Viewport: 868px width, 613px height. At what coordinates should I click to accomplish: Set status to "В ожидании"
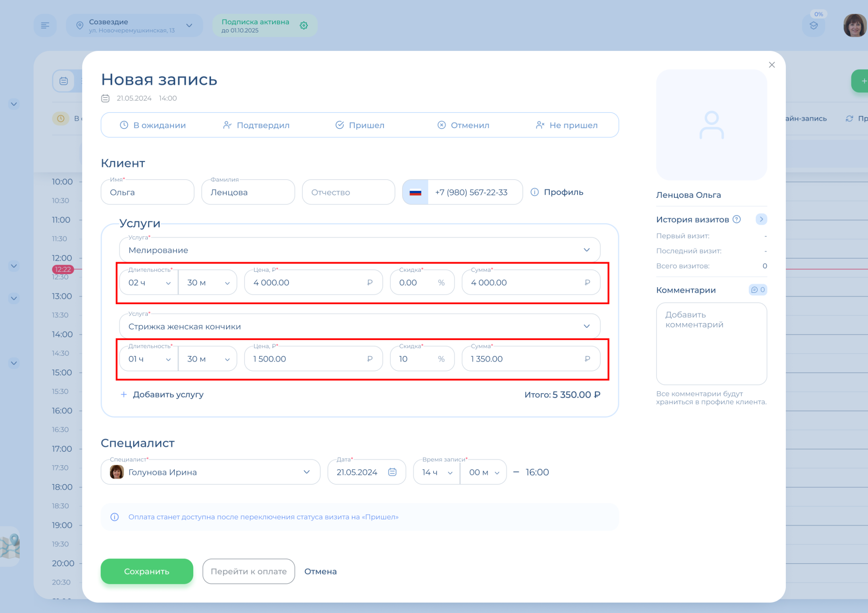[x=153, y=125]
